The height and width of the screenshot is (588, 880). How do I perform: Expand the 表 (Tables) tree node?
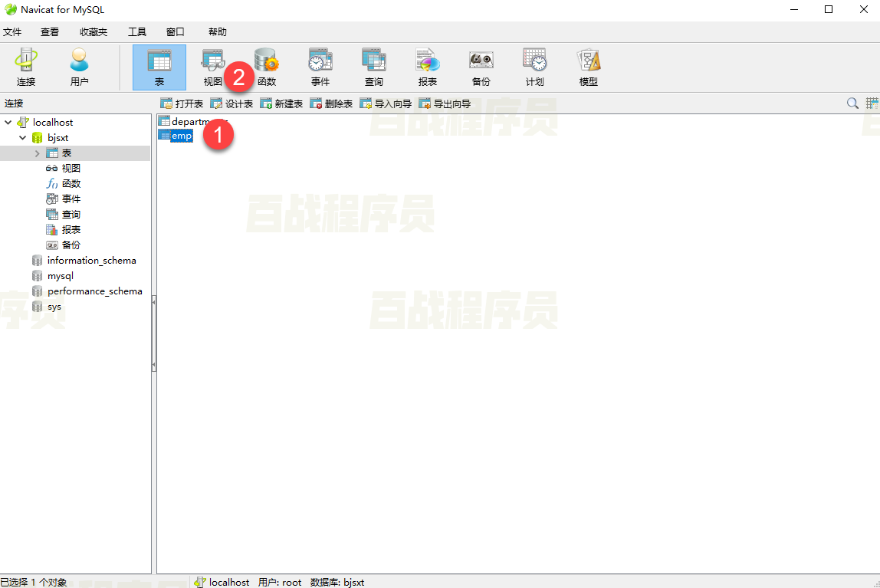37,153
